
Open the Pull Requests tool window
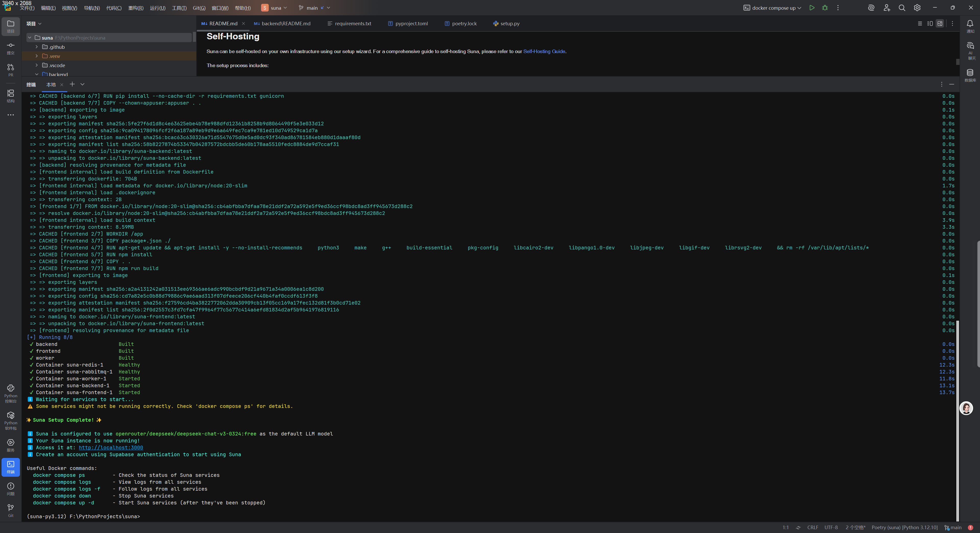[x=11, y=70]
